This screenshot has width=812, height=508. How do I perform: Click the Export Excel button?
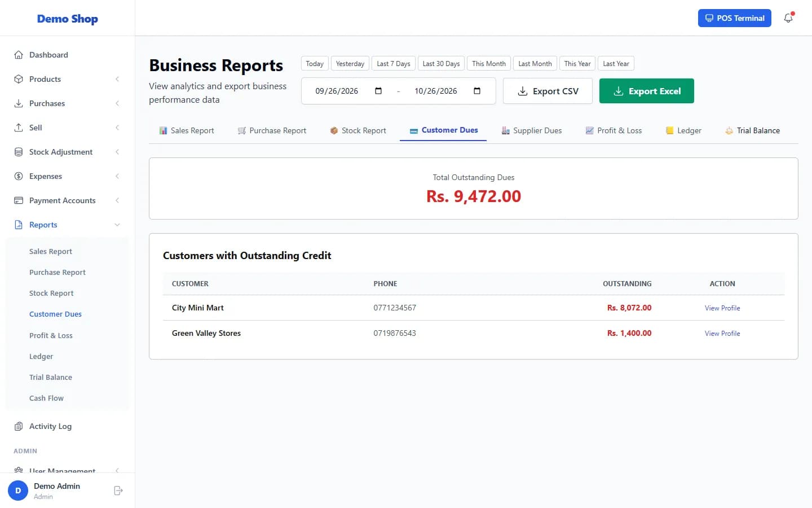[647, 91]
